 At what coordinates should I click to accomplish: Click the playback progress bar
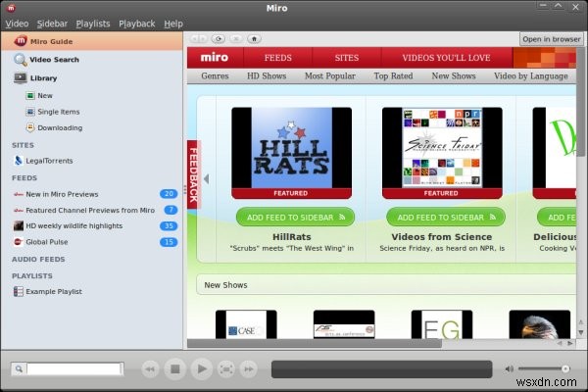pos(382,369)
